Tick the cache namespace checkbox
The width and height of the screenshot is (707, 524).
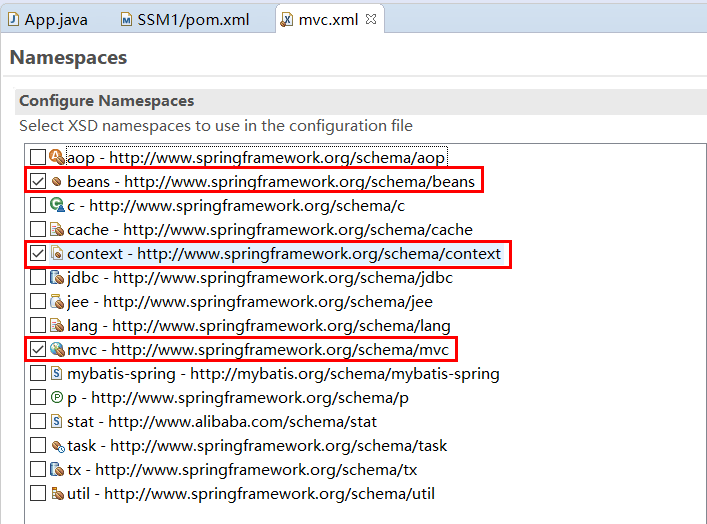(38, 229)
